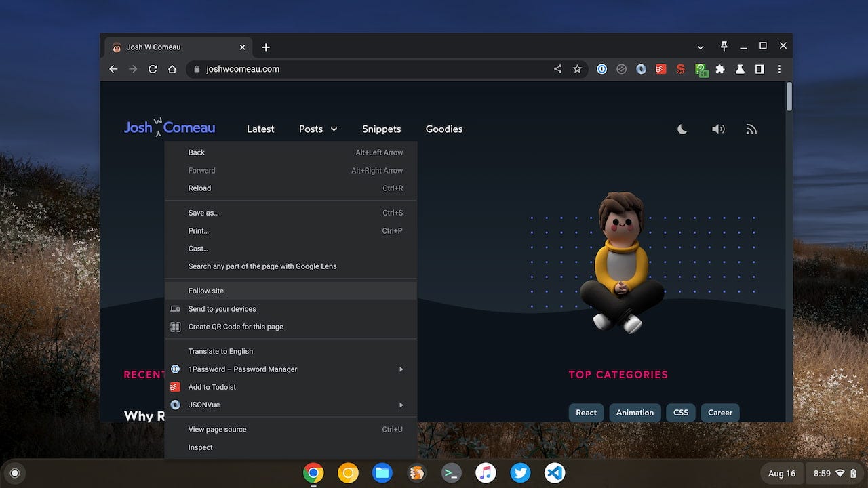The width and height of the screenshot is (868, 488).
Task: Reload the page using toolbar icon
Action: point(153,69)
